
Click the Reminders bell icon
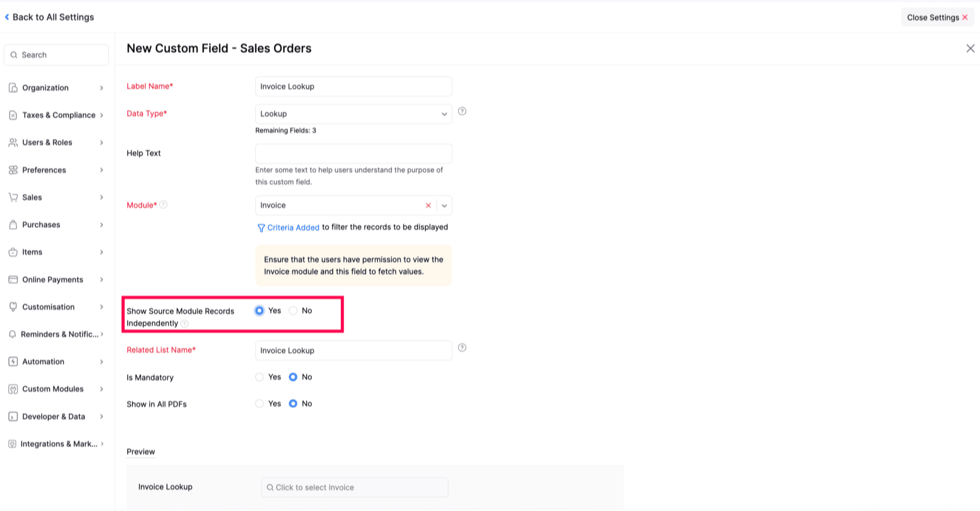(x=12, y=334)
